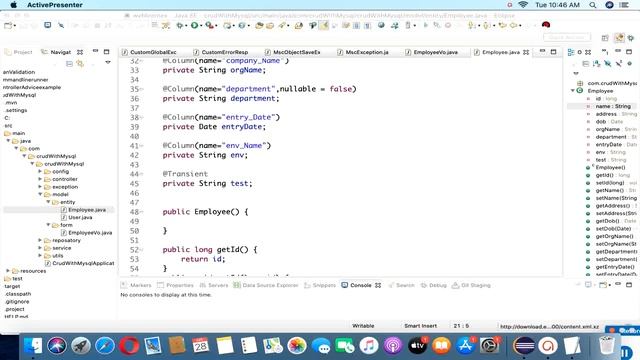Toggle Link with Editor in Project panel

tap(80, 64)
